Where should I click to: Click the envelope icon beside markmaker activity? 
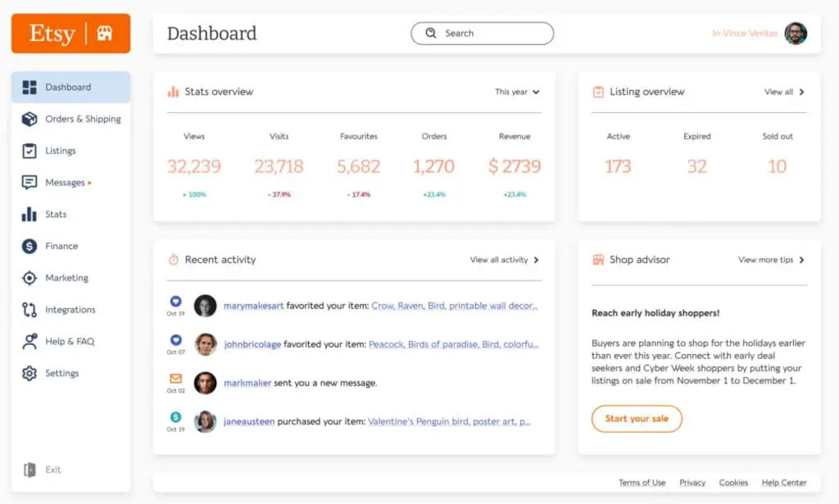point(176,378)
